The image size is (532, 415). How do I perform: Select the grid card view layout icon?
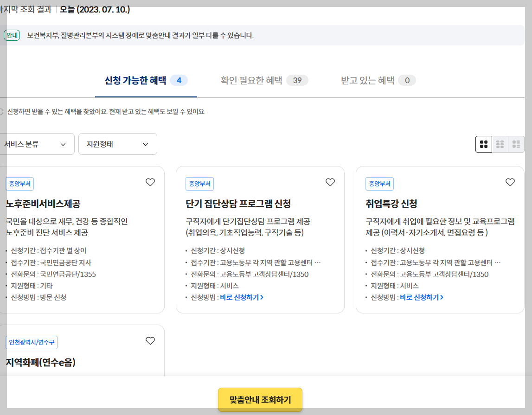click(484, 144)
